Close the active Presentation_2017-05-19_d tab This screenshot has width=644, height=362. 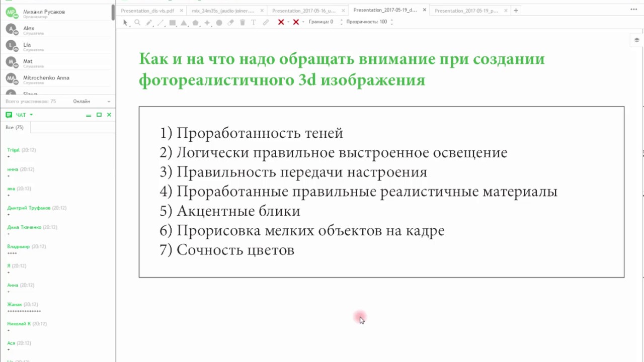click(x=425, y=10)
